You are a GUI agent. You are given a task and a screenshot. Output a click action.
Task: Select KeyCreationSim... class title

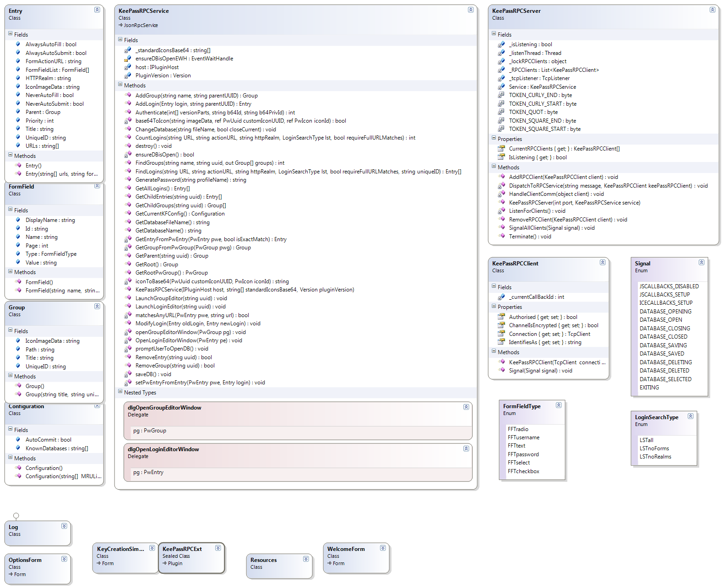[120, 549]
